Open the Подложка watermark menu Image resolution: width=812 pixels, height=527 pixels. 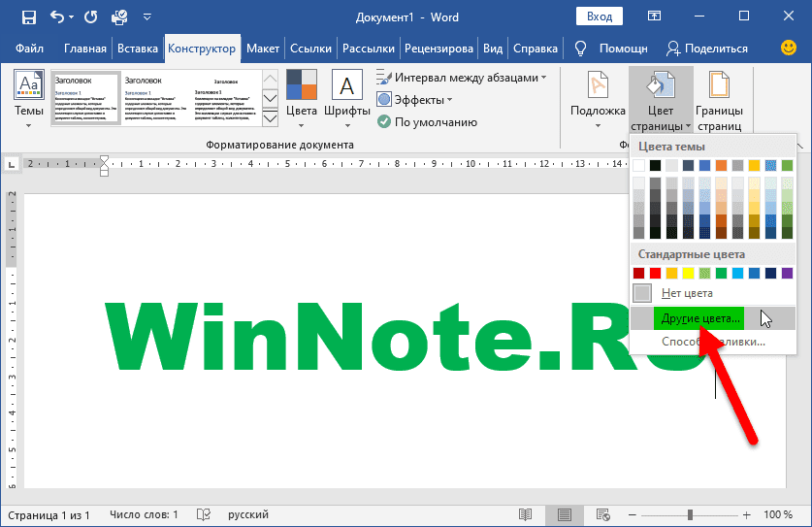598,99
